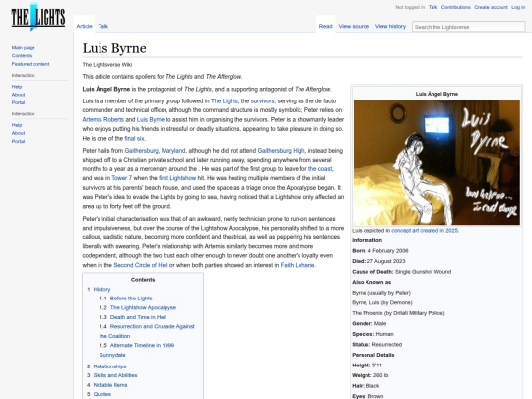
Task: Open the View source tab
Action: pyautogui.click(x=354, y=26)
